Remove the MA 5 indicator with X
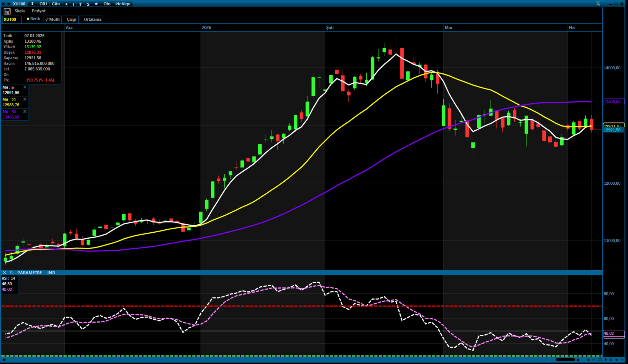Screen dimensions: 628x364 point(25,87)
